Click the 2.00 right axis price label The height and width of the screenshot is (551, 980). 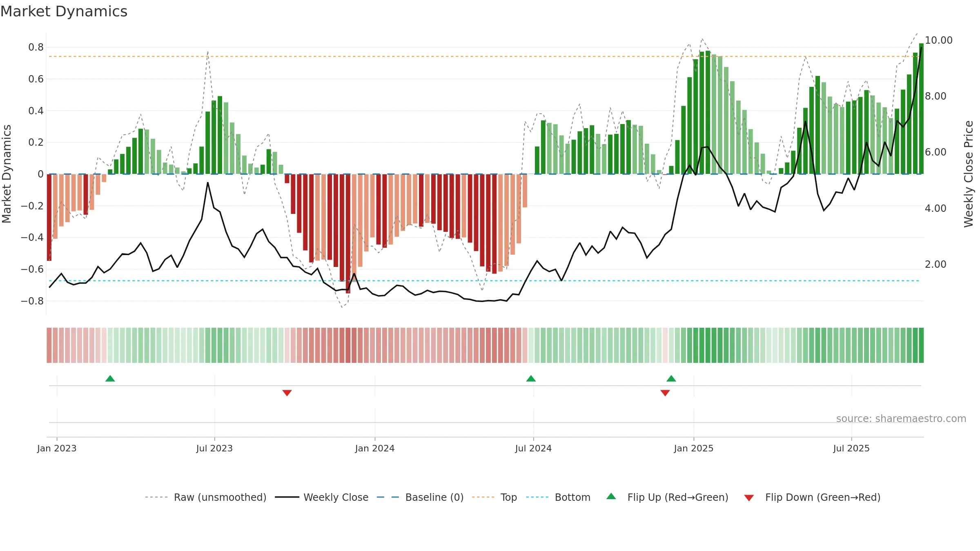[936, 264]
